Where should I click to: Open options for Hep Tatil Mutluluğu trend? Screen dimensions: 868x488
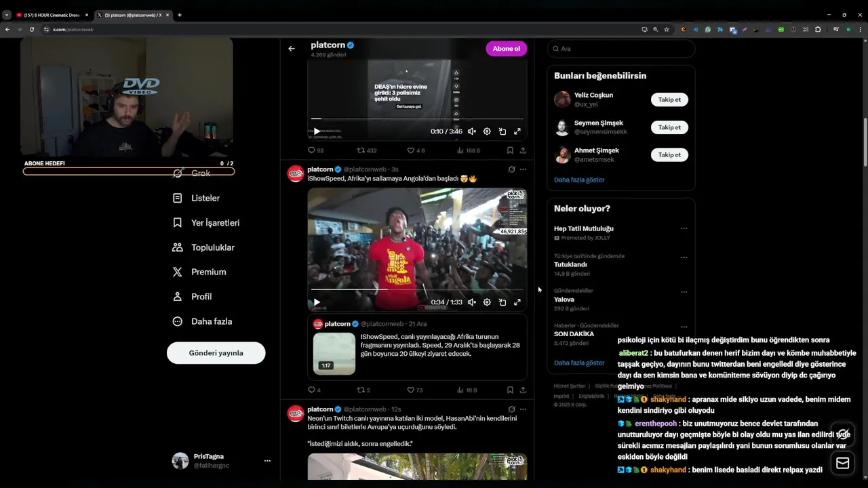coord(684,228)
